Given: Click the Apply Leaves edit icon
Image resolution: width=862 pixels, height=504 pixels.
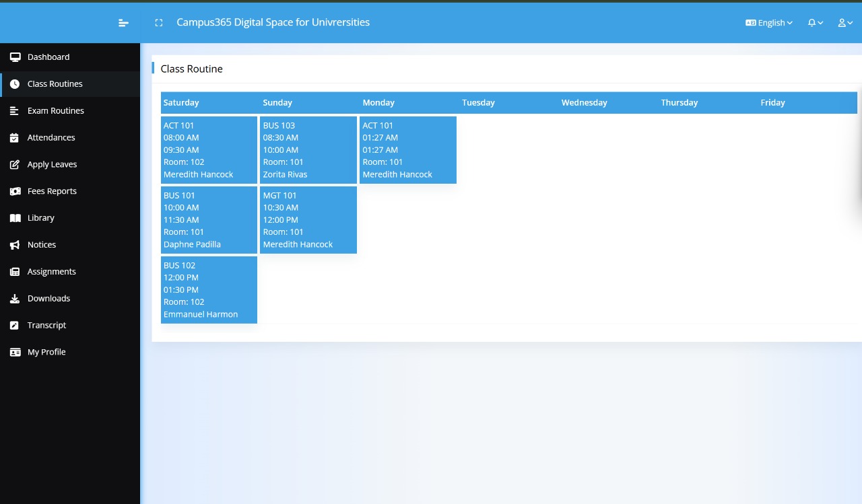Looking at the screenshot, I should 15,165.
